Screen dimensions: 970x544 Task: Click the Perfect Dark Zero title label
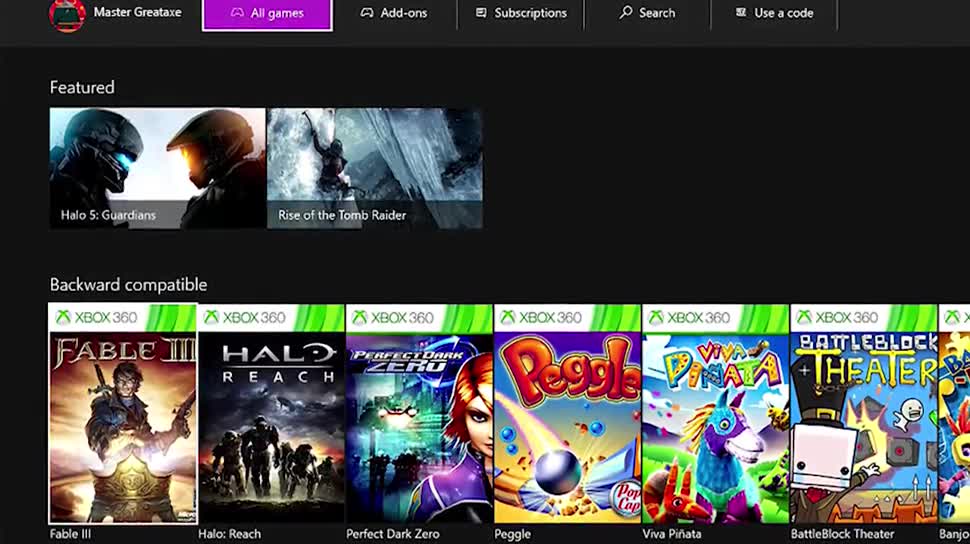(393, 534)
